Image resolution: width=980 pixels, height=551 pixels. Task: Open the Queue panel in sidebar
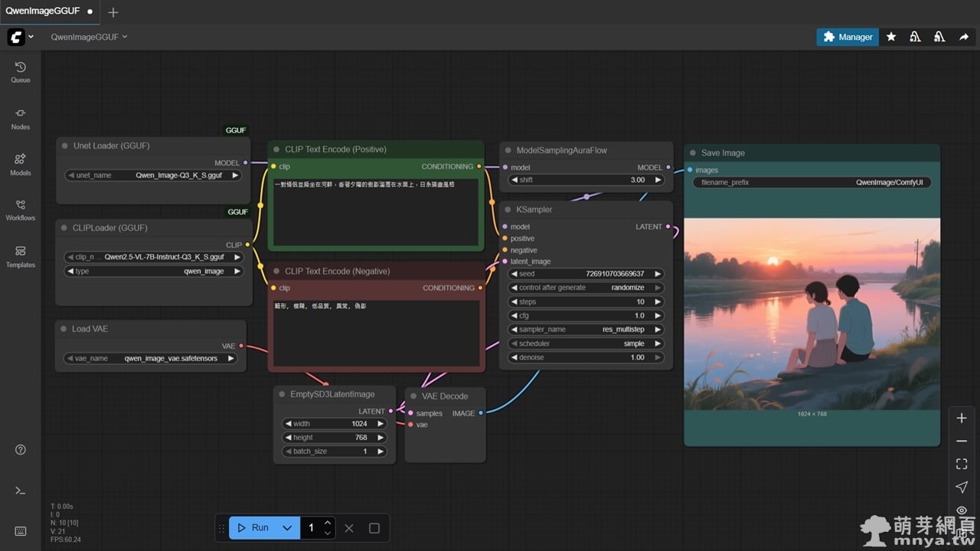21,72
